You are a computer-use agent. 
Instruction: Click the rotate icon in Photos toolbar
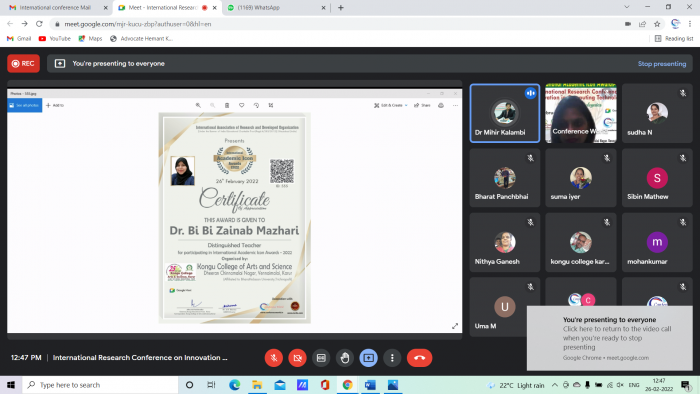pyautogui.click(x=256, y=105)
